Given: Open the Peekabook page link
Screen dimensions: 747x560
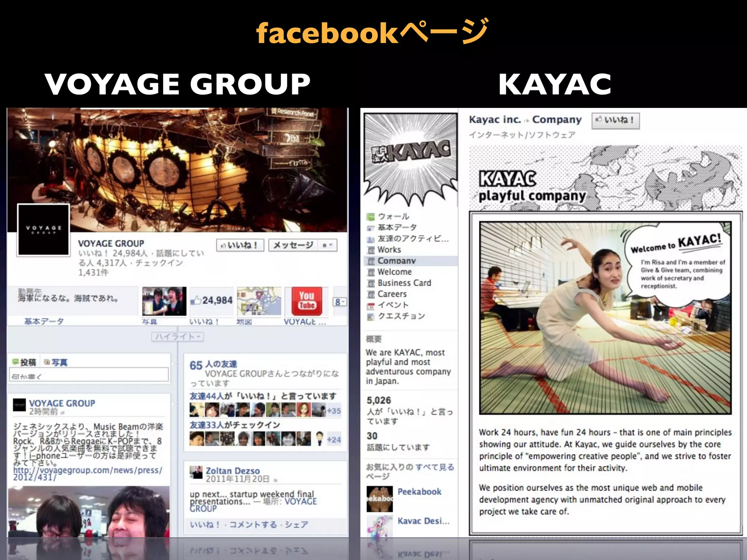Looking at the screenshot, I should pyautogui.click(x=419, y=491).
